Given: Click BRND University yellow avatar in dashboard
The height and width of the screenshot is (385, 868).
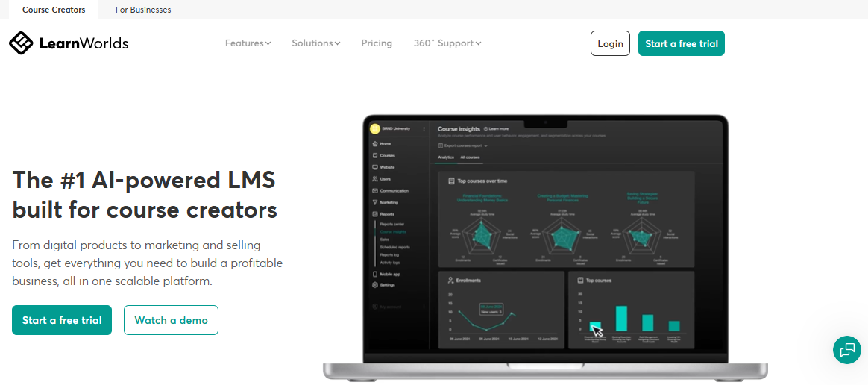Looking at the screenshot, I should 375,128.
